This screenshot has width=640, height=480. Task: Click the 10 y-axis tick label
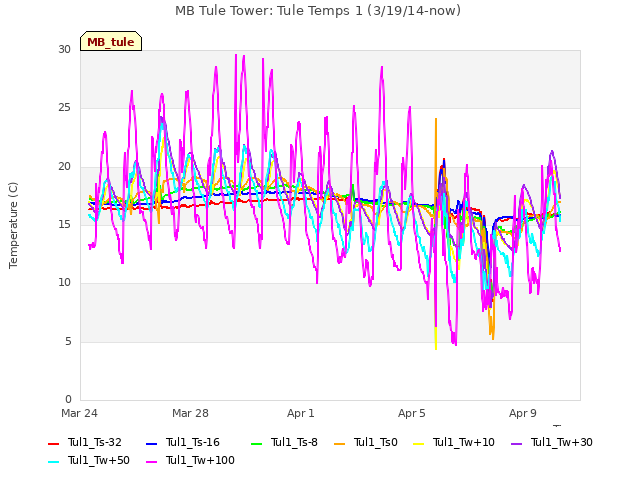tap(64, 282)
